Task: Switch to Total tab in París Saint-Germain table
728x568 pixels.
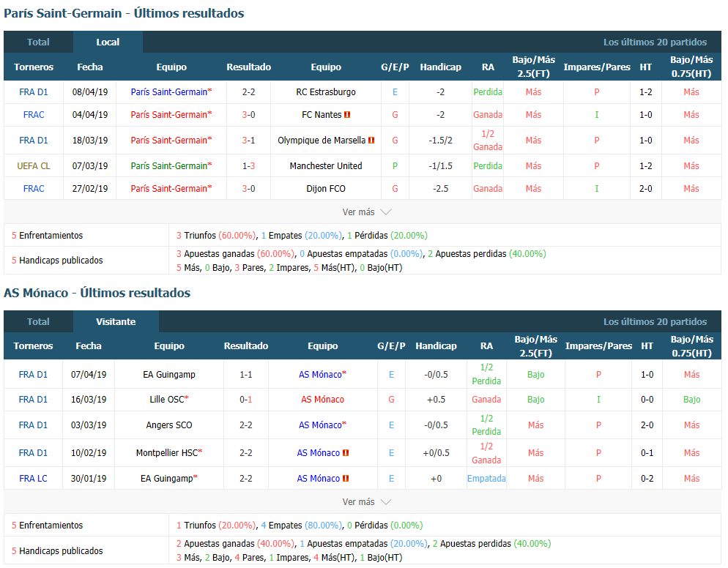Action: click(38, 42)
